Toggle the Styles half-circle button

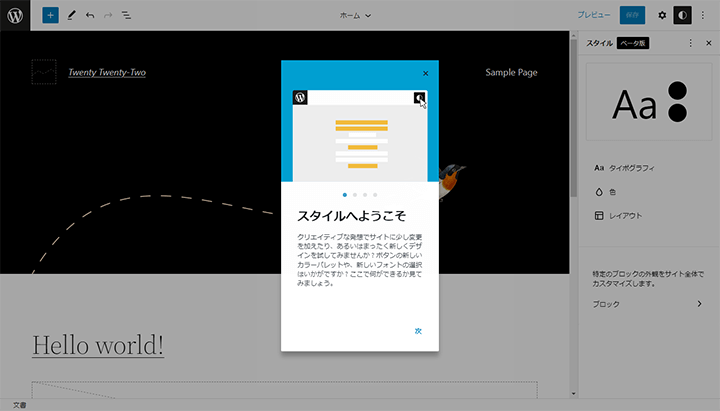(683, 15)
